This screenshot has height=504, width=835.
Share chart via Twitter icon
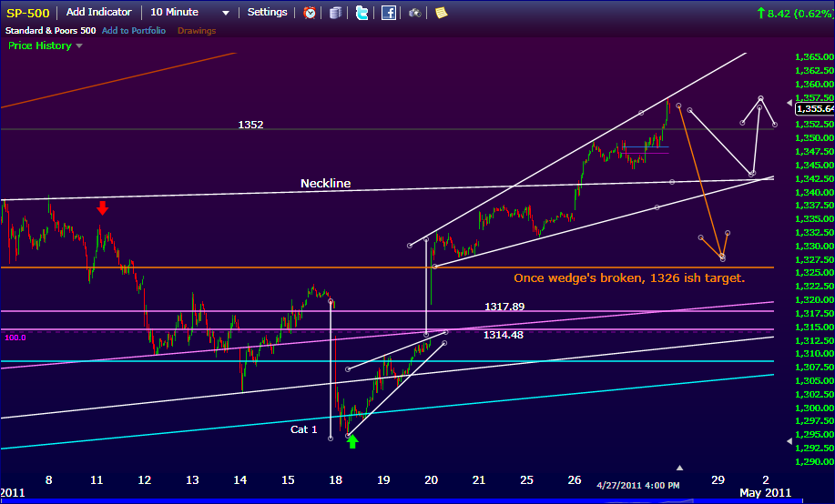point(362,13)
